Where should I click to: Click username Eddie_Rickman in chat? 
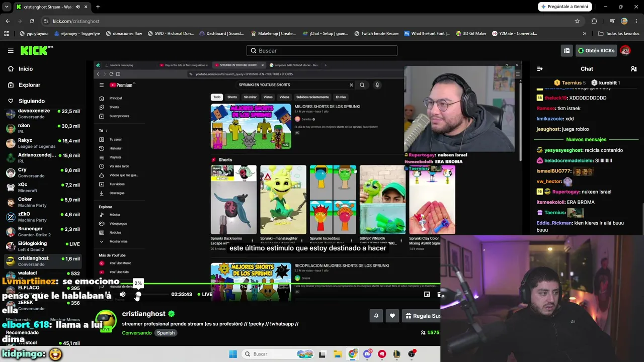click(554, 223)
